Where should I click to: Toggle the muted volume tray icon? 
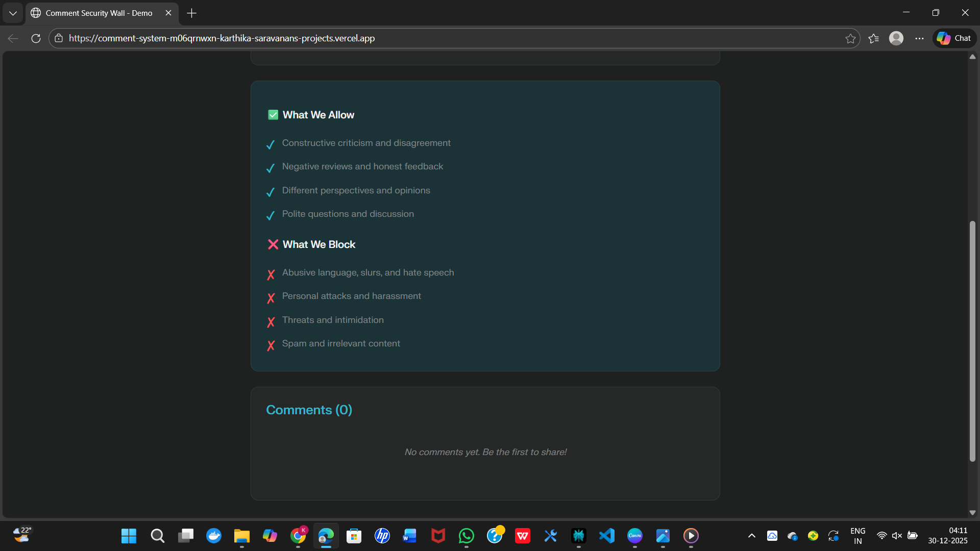[897, 536]
